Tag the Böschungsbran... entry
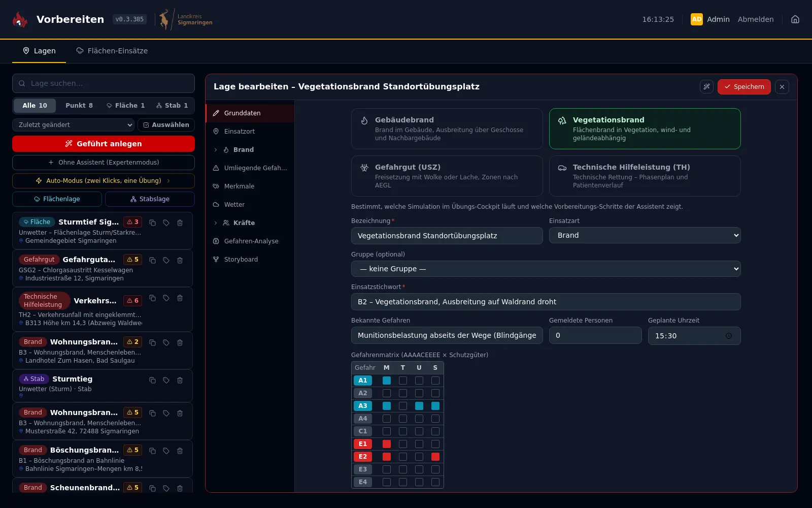This screenshot has width=812, height=508. point(166,451)
